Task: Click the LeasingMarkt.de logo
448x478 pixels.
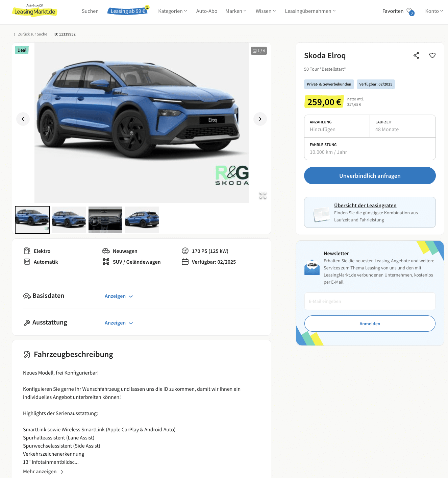Action: (x=35, y=10)
